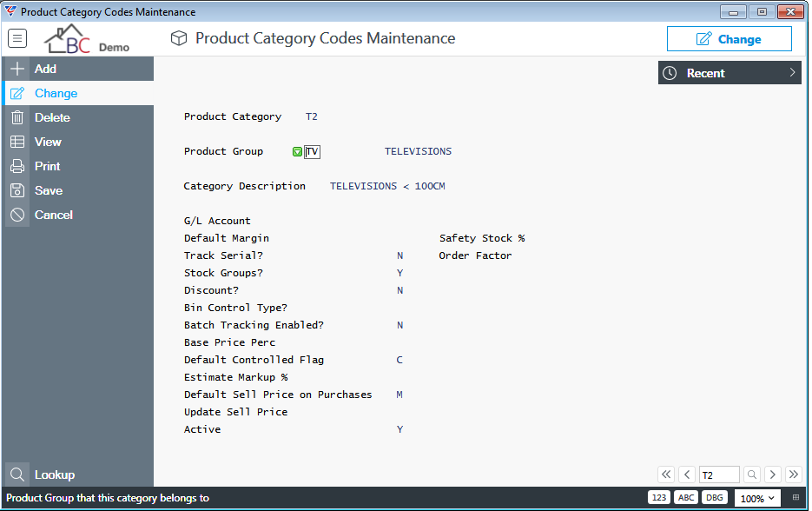The width and height of the screenshot is (812, 511).
Task: Click the Cancel circle-slash icon
Action: pyautogui.click(x=17, y=215)
